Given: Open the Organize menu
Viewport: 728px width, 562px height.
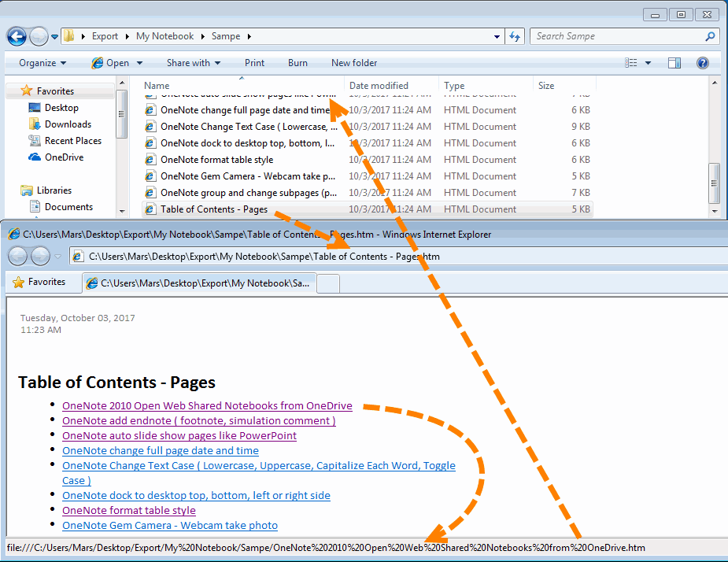Looking at the screenshot, I should 42,63.
